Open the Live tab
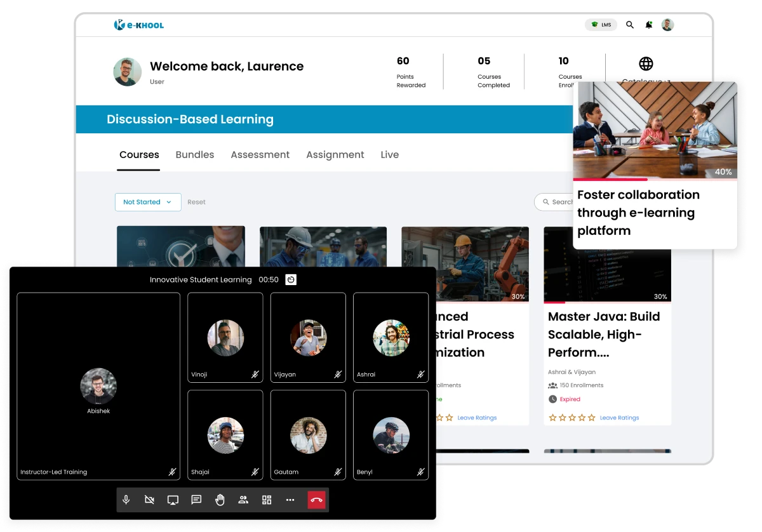The height and width of the screenshot is (532, 762). tap(389, 154)
